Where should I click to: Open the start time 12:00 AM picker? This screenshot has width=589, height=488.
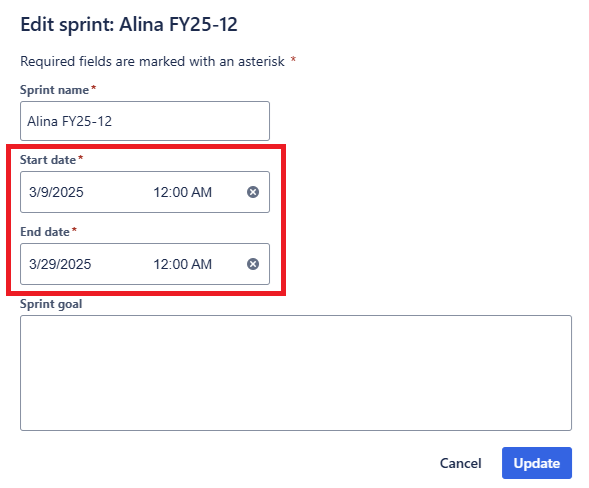183,192
